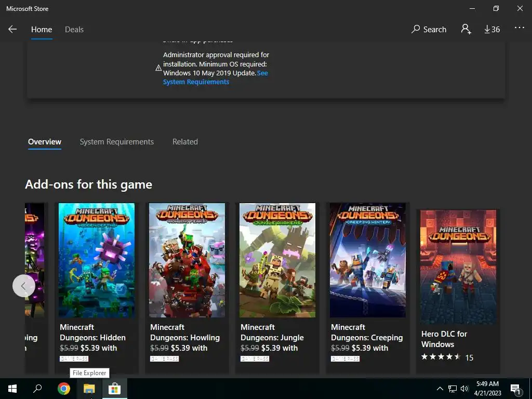
Task: Click the warning triangle beside the admin approval notice
Action: click(158, 68)
